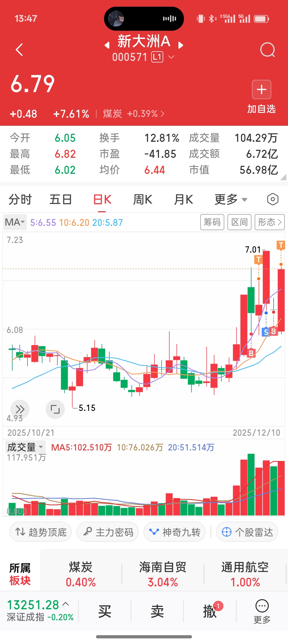Tap the topmost orange T marker

coord(281,245)
